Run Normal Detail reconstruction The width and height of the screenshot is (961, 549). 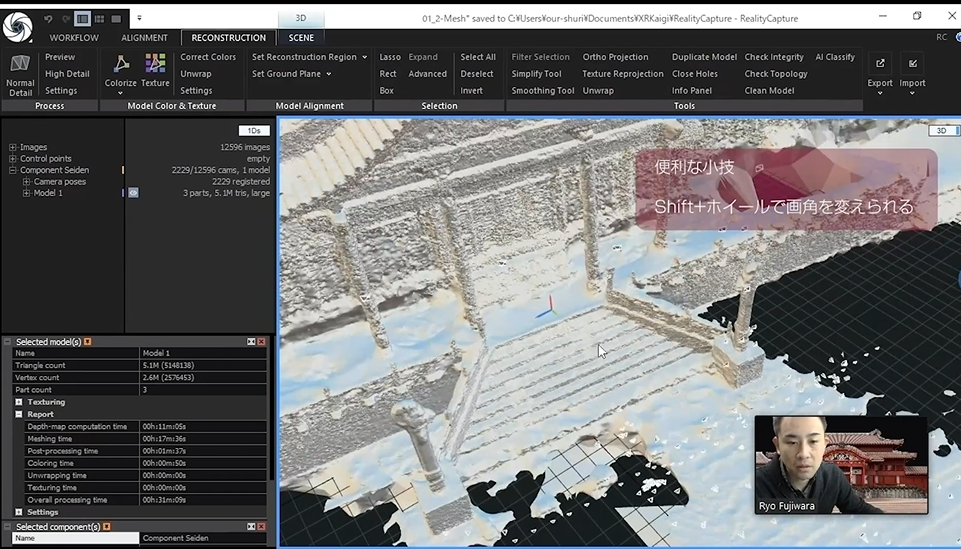pos(20,75)
